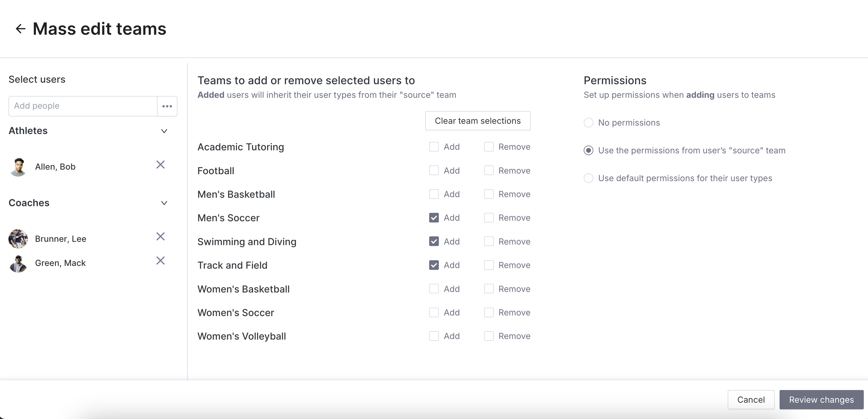Click Allen, Bob's avatar photo

[18, 167]
